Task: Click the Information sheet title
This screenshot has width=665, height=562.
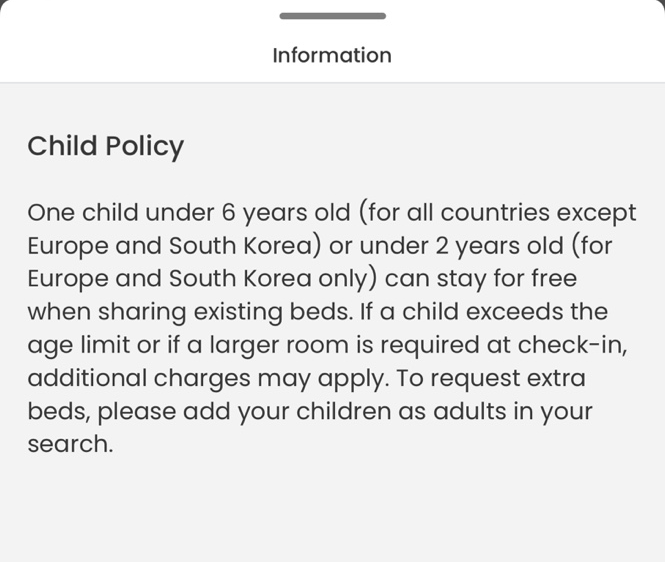Action: (x=332, y=56)
